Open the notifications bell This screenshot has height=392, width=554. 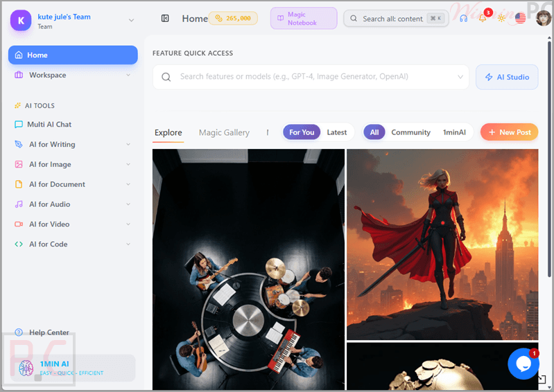[x=483, y=18]
